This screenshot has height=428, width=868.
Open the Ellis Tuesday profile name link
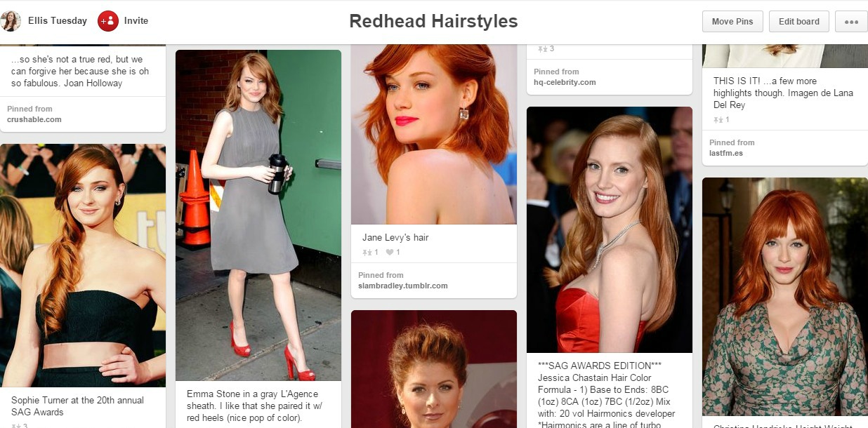(58, 21)
